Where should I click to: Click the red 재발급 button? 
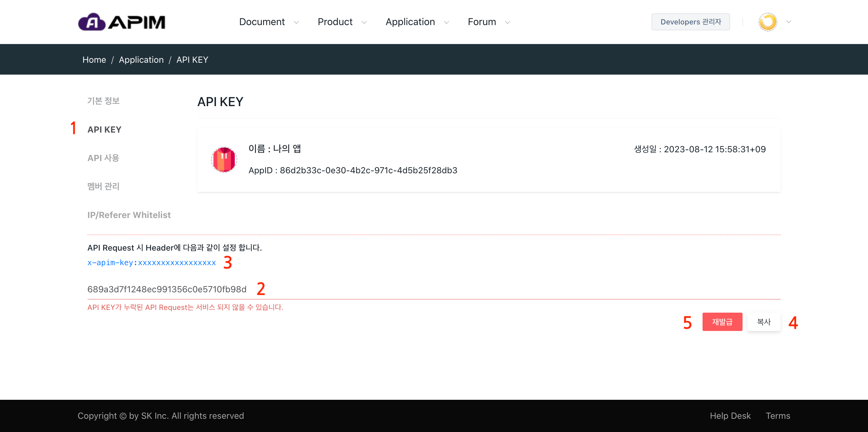point(722,322)
